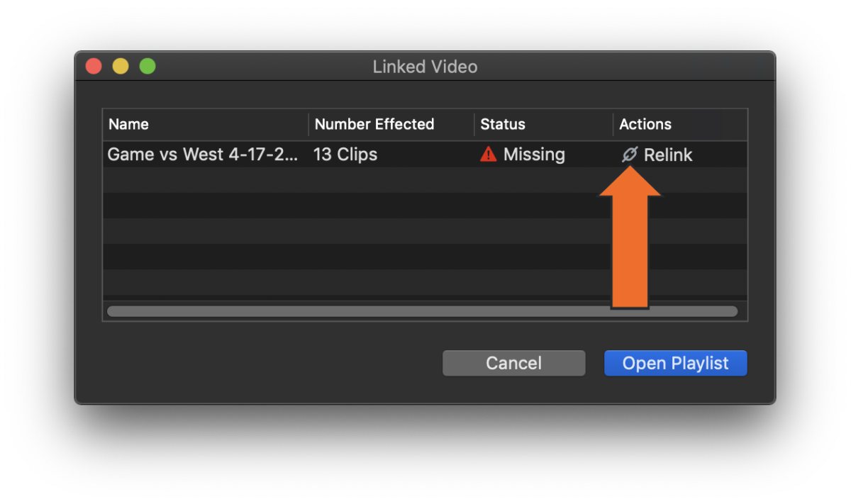This screenshot has height=504, width=851.
Task: Sort by the Number Effected column header
Action: pyautogui.click(x=374, y=124)
